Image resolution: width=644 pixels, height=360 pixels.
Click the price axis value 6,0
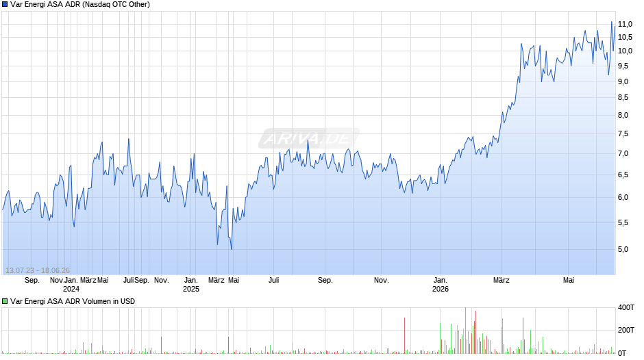point(623,197)
